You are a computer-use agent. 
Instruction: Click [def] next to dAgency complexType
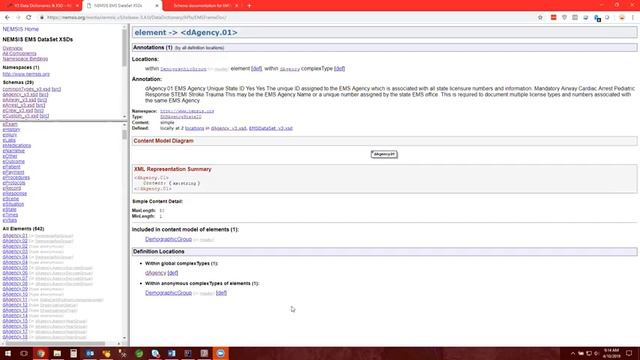point(173,273)
